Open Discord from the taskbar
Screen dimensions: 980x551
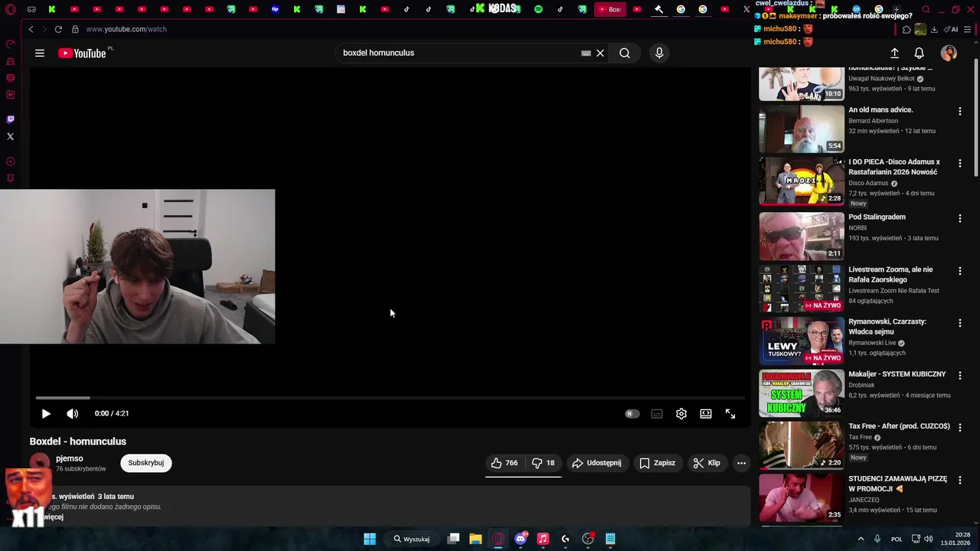521,539
